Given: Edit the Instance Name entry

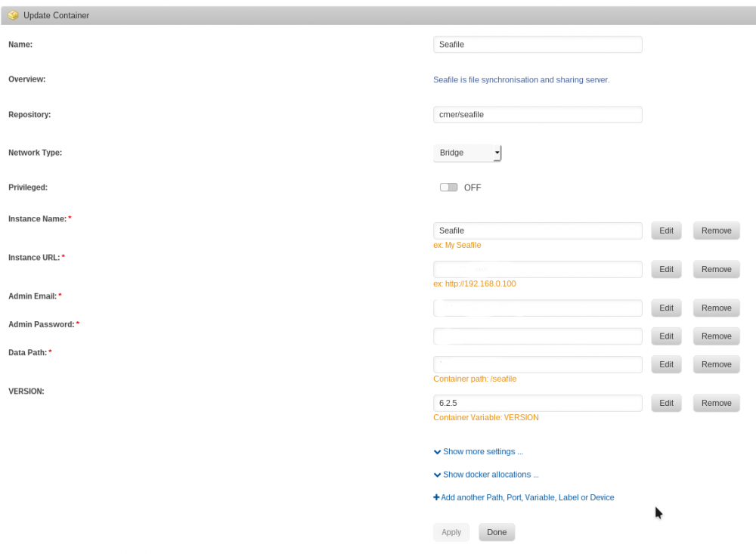Looking at the screenshot, I should point(666,231).
